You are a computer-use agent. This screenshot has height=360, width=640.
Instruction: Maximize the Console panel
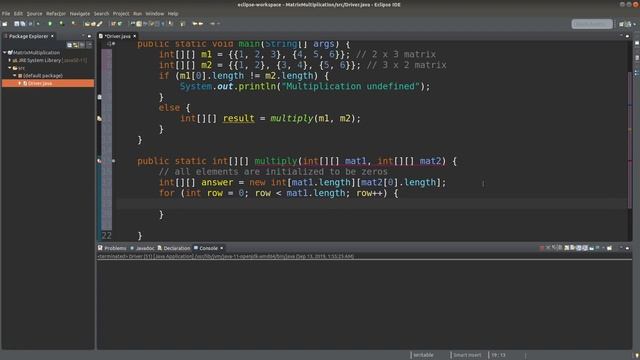coord(628,248)
